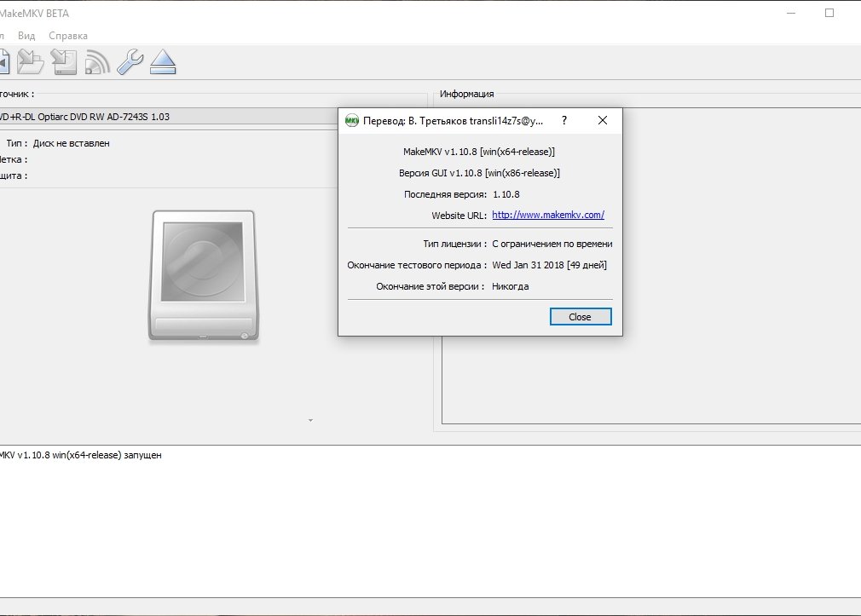Expand the Optiarc DVD RW source dropdown
Viewport: 861px width, 616px height.
pyautogui.click(x=167, y=117)
